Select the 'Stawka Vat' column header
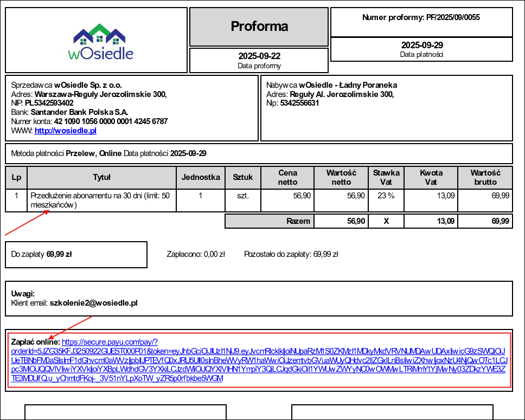525x420 pixels. [x=386, y=177]
